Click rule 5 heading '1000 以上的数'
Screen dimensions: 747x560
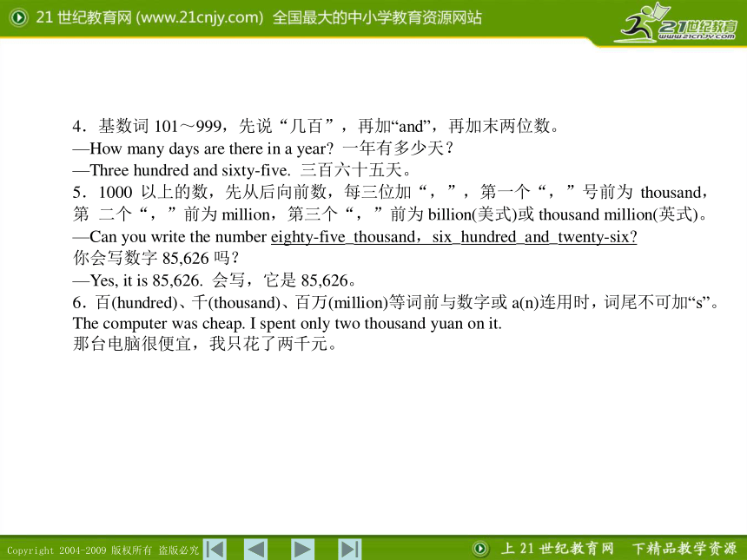coord(153,193)
